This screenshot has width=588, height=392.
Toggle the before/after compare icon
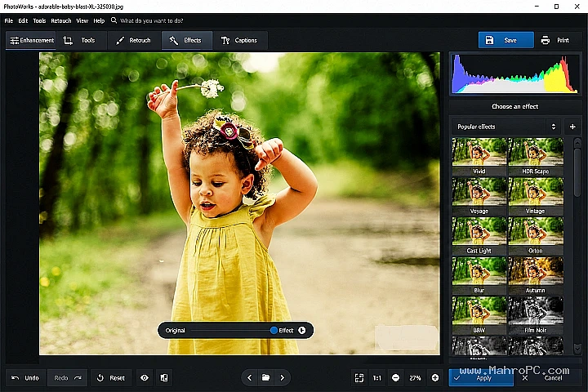(164, 378)
